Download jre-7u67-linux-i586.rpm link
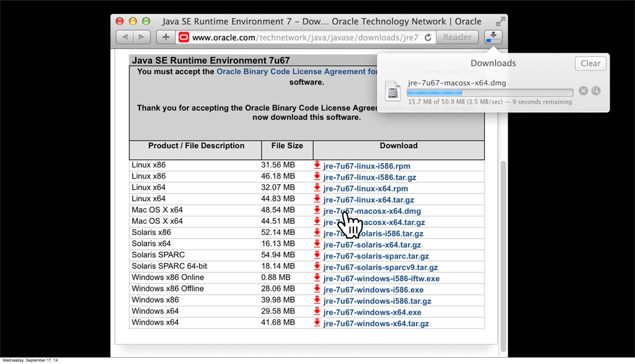Viewport: 635px width, 364px height. [367, 166]
